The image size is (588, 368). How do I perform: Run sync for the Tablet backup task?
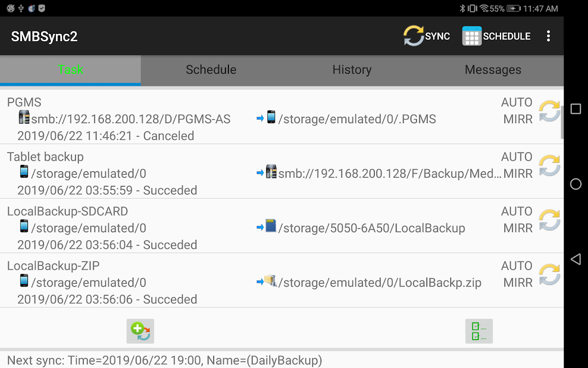[x=549, y=165]
